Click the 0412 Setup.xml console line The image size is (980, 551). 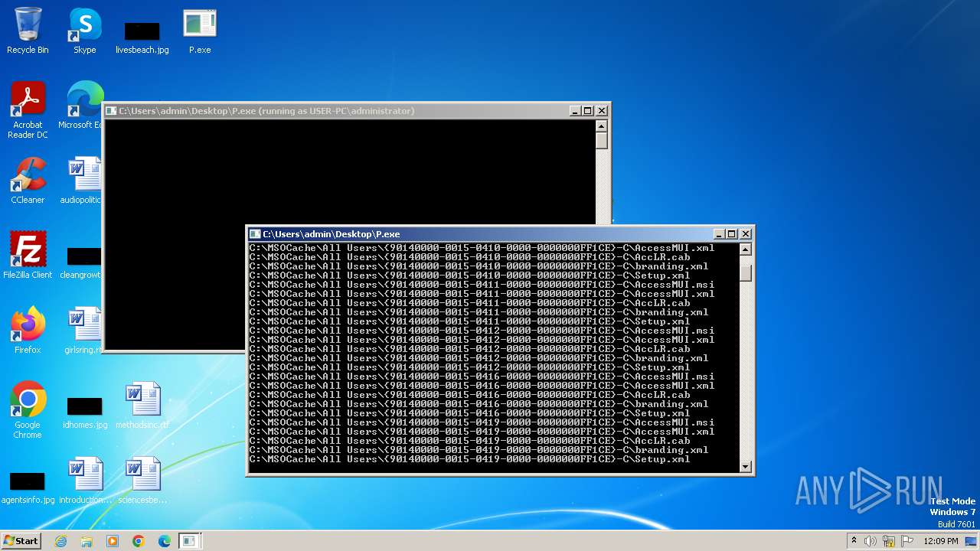(469, 367)
